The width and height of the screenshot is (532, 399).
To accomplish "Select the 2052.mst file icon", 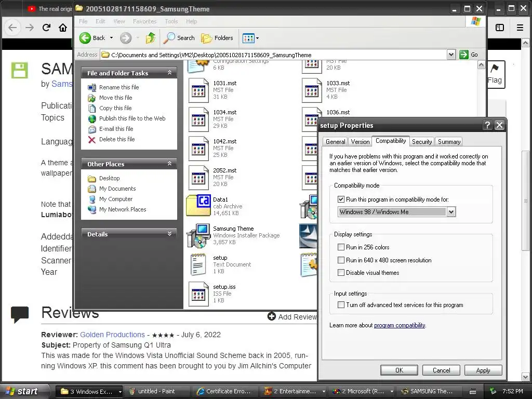I will pyautogui.click(x=199, y=178).
